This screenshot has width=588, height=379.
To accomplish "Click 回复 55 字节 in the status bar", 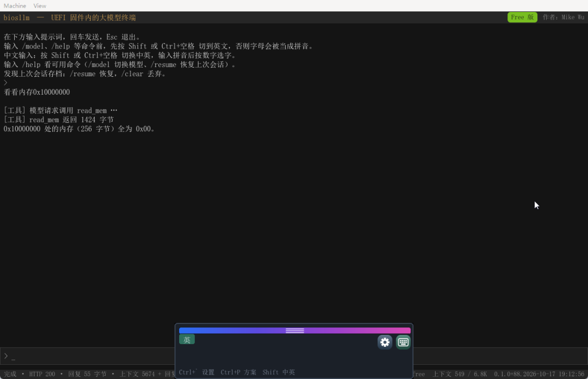I will tap(87, 374).
